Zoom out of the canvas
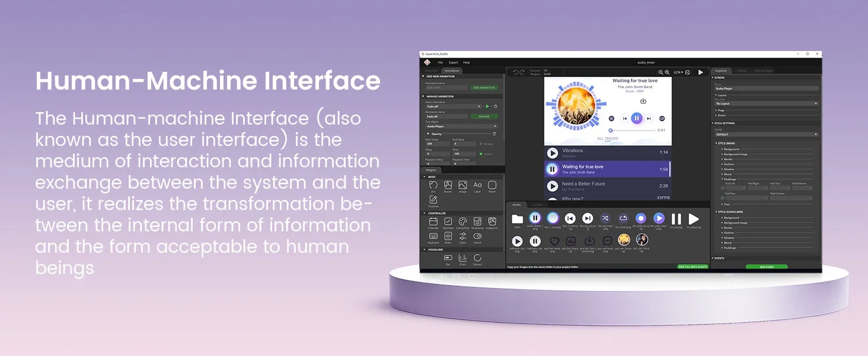The image size is (868, 356). 661,72
